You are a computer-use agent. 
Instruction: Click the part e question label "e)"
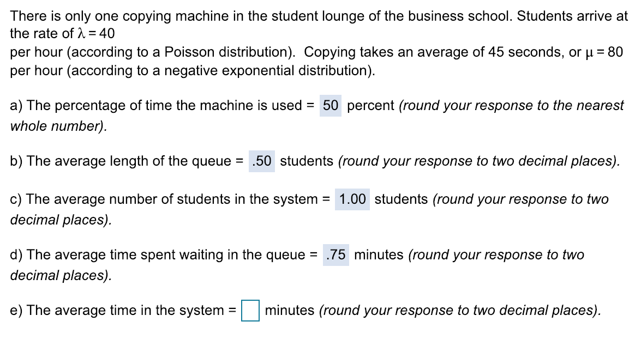(x=15, y=310)
